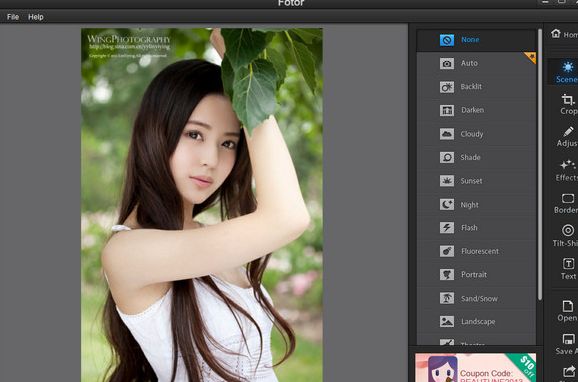Click the Cloudy label text
This screenshot has width=578, height=382.
[471, 134]
